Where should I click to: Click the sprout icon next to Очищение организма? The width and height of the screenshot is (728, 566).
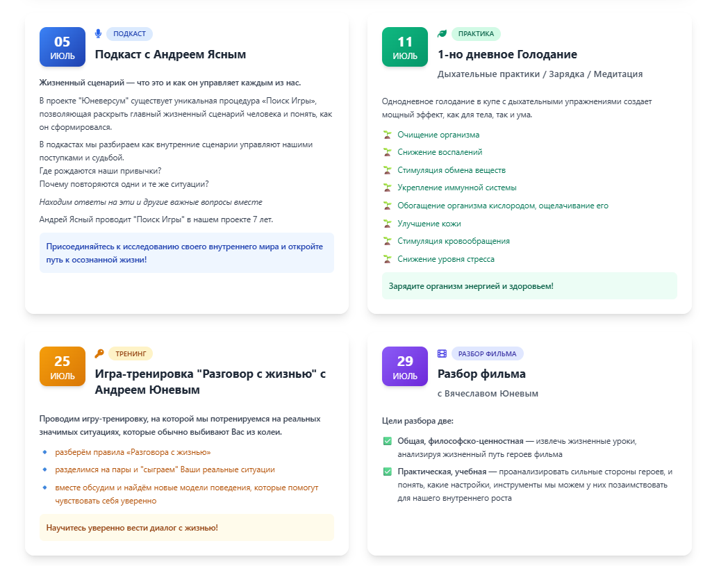click(387, 135)
